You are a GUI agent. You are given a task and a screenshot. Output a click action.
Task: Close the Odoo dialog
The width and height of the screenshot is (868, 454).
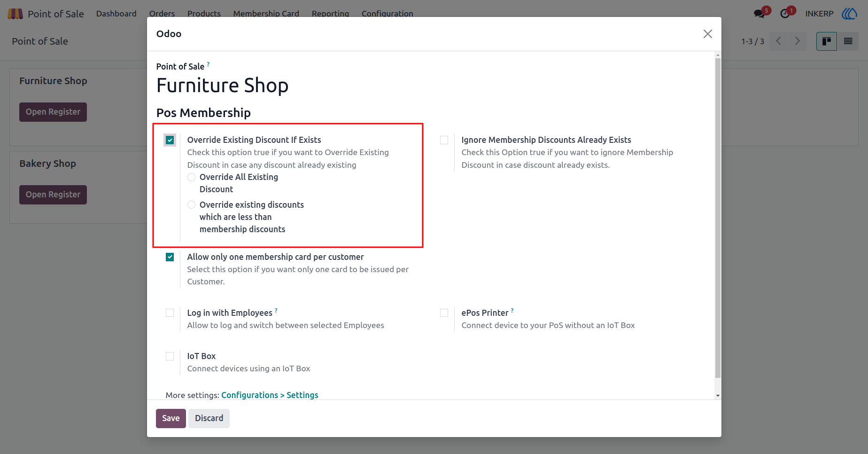click(707, 34)
